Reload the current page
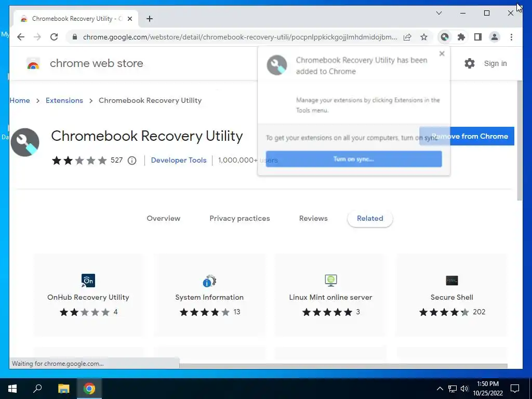Image resolution: width=532 pixels, height=399 pixels. click(54, 37)
